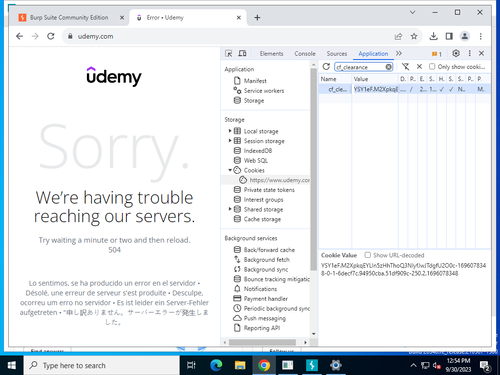Open IndexedDB storage item
The height and width of the screenshot is (375, 500).
pos(258,151)
